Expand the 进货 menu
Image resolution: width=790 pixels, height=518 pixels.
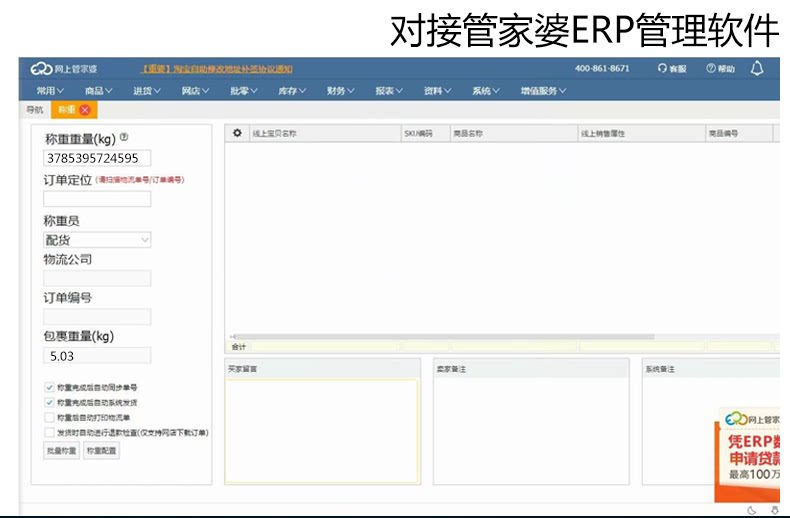point(147,91)
